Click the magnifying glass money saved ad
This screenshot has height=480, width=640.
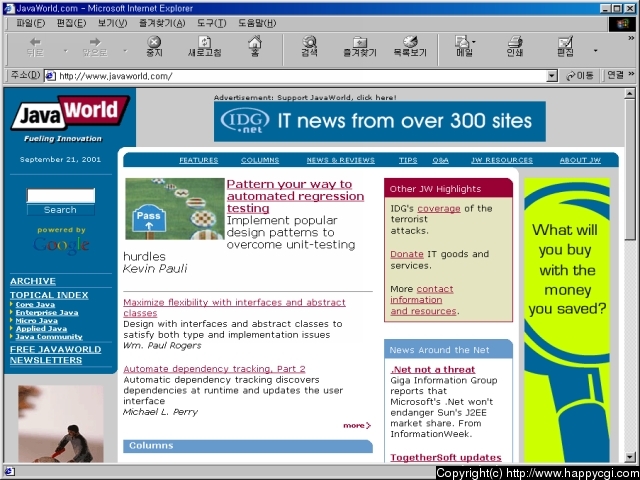(567, 320)
